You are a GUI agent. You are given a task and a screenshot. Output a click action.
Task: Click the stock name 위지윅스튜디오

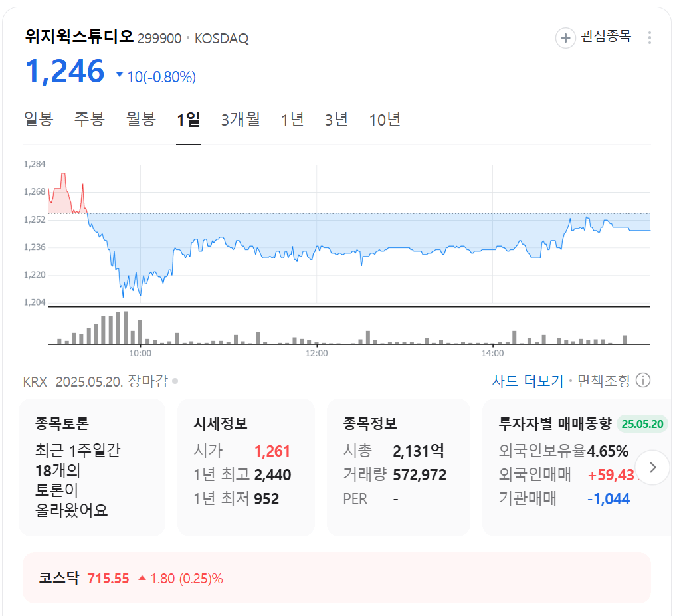click(x=79, y=36)
